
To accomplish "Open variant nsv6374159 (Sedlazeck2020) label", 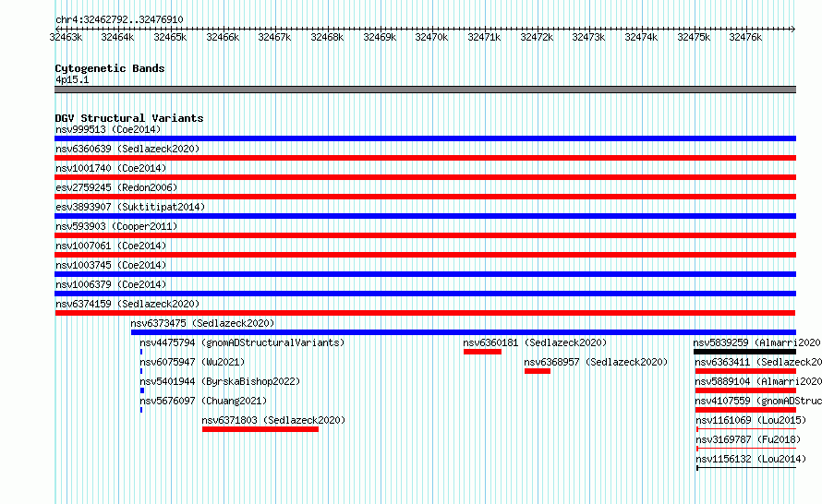I will point(127,304).
